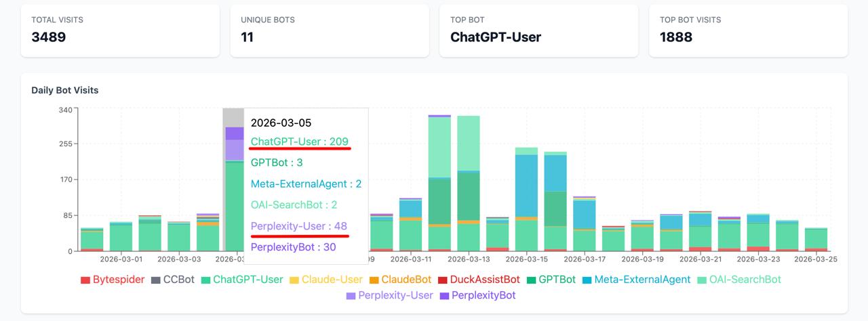
Task: Click the Daily Bot Visits chart title
Action: pos(65,90)
